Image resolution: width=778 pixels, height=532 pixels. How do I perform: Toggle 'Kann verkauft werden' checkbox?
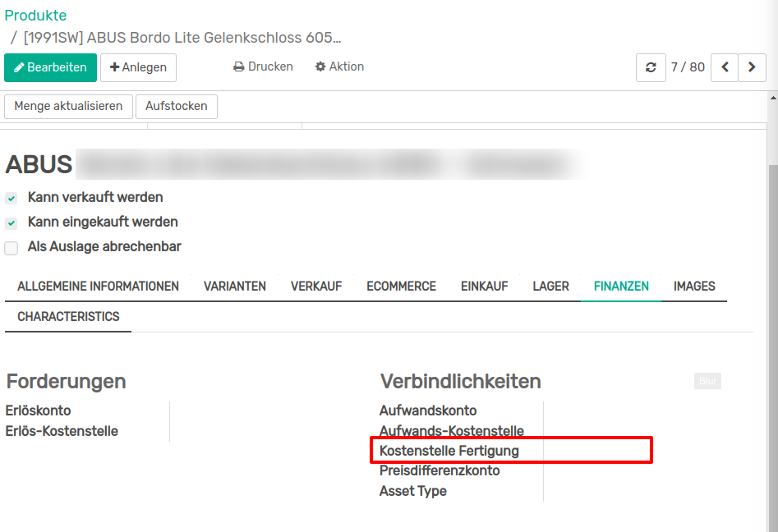tap(12, 198)
